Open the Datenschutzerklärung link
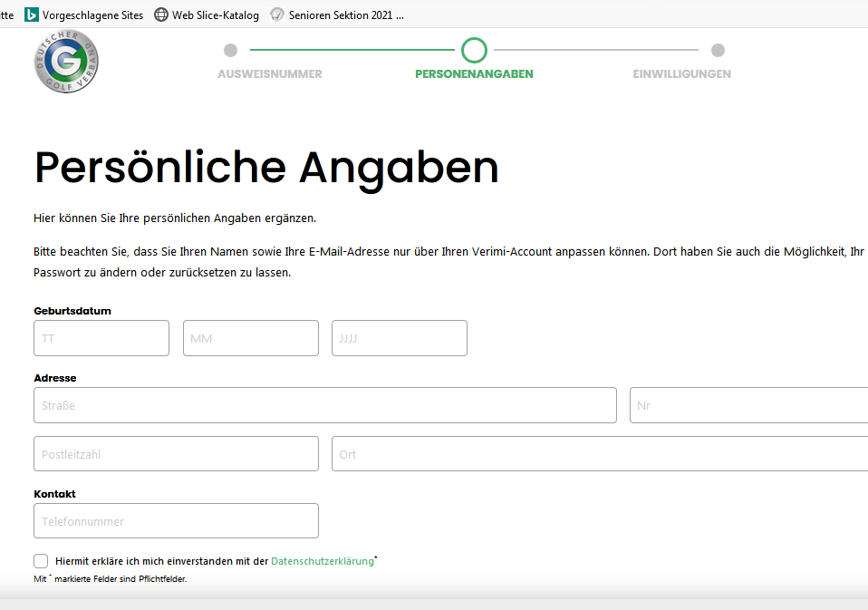Image resolution: width=868 pixels, height=610 pixels. coord(322,561)
